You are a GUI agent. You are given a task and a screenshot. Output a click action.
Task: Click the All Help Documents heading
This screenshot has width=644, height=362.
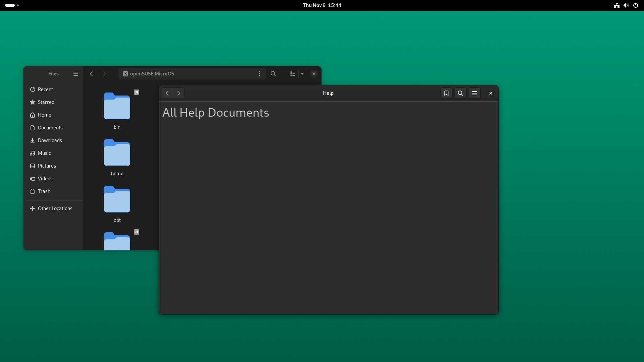click(216, 113)
